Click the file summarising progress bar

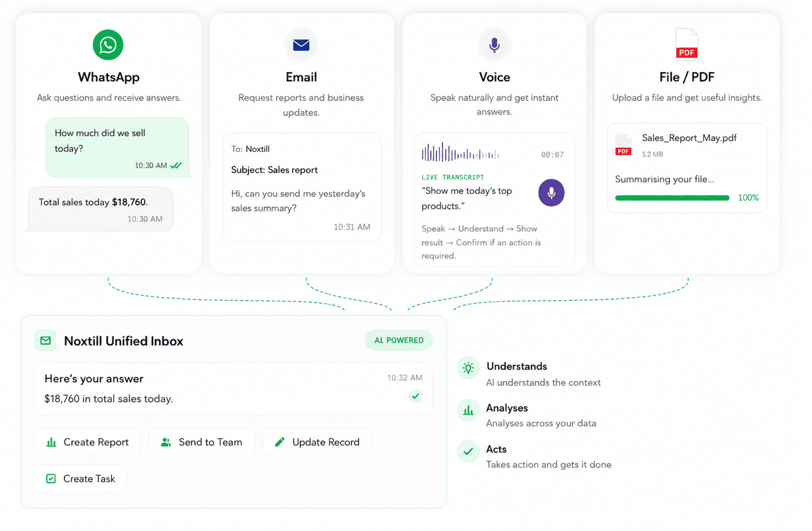672,198
